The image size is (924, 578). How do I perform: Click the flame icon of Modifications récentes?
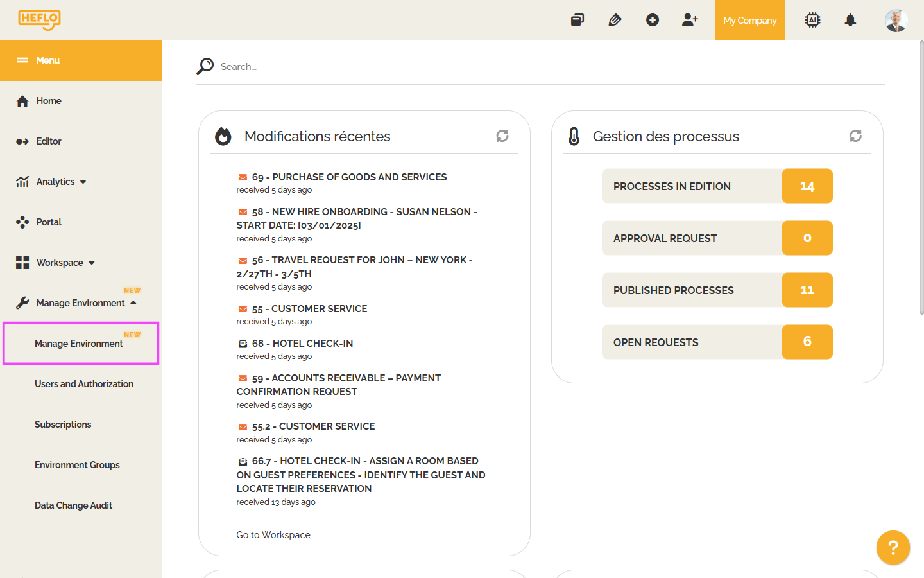(x=223, y=136)
